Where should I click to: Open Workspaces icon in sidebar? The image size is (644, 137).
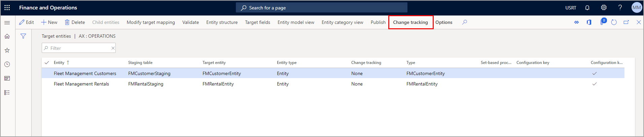pyautogui.click(x=7, y=78)
